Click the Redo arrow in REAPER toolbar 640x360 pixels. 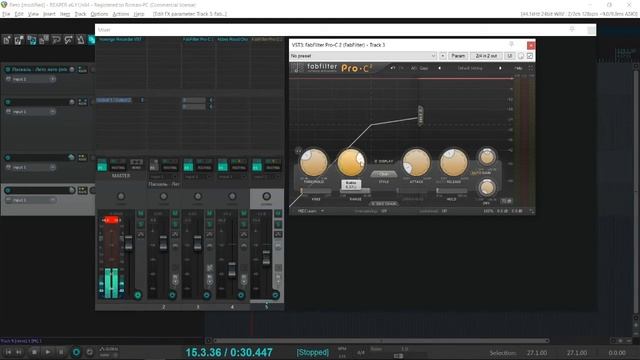click(68, 40)
